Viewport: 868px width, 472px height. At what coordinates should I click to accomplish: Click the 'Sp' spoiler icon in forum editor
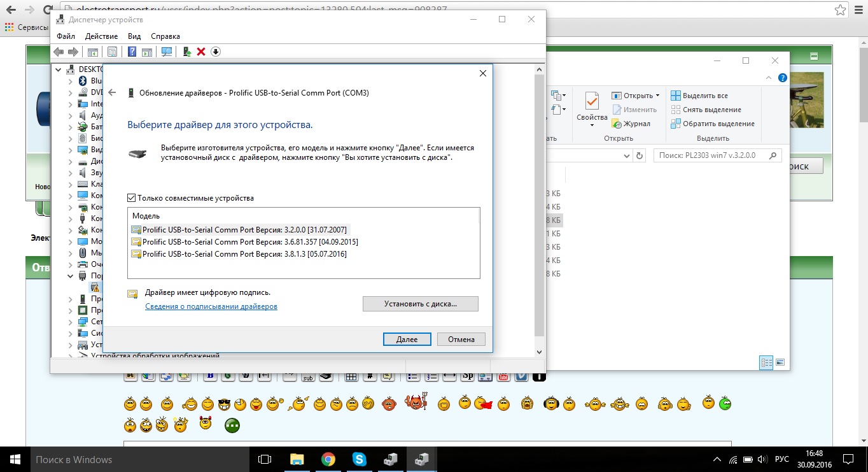point(468,376)
